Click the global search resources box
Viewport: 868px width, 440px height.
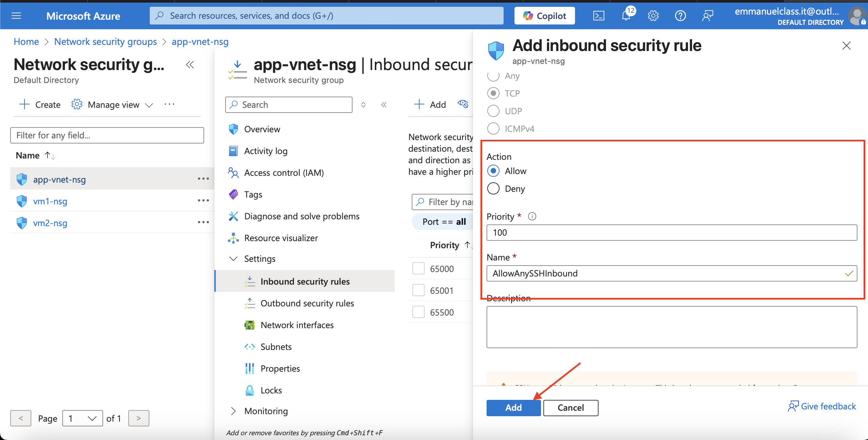pyautogui.click(x=326, y=16)
